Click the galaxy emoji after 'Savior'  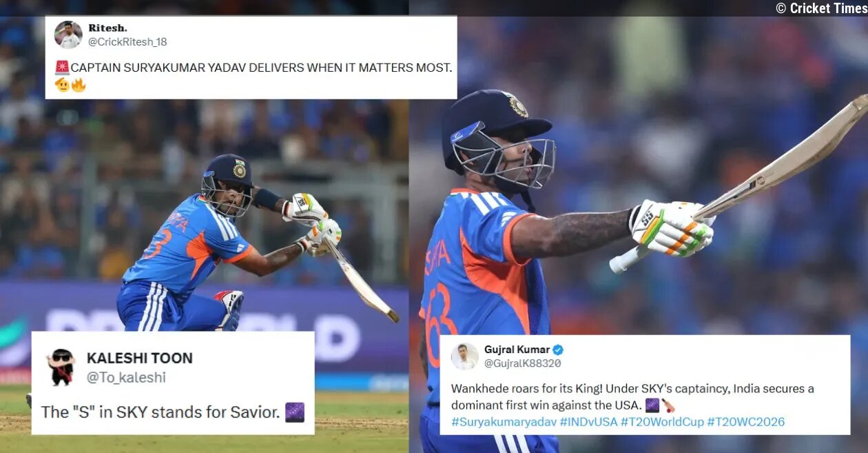pos(295,412)
